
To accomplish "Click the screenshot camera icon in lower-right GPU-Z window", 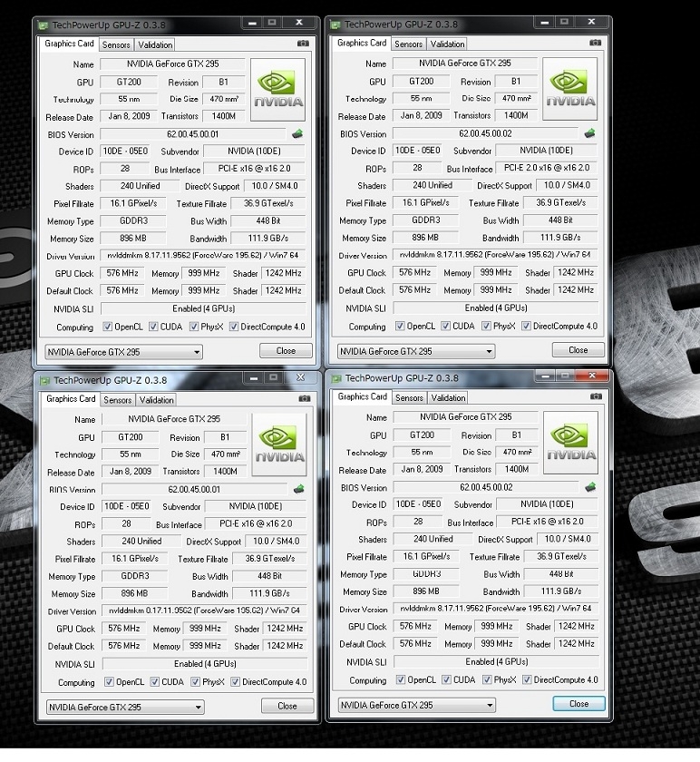I will coord(596,396).
